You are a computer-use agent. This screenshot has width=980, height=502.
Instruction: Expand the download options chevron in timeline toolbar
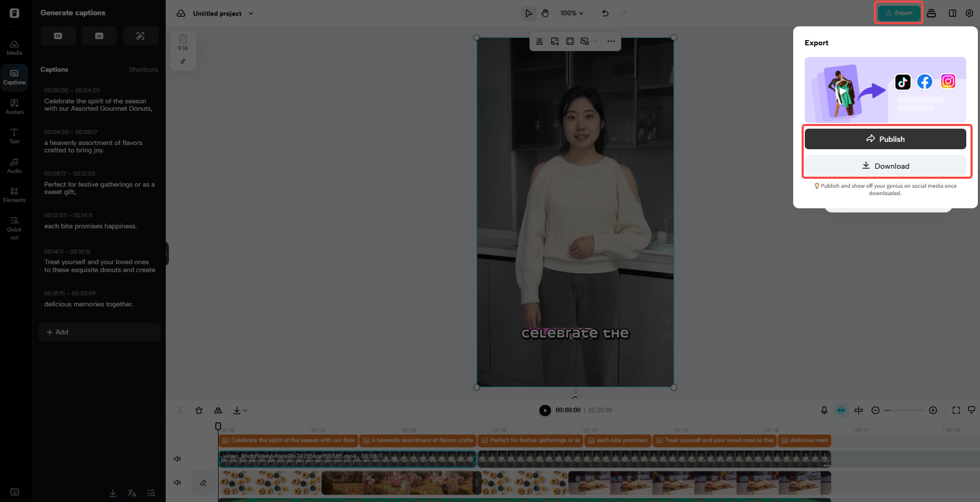(x=244, y=410)
